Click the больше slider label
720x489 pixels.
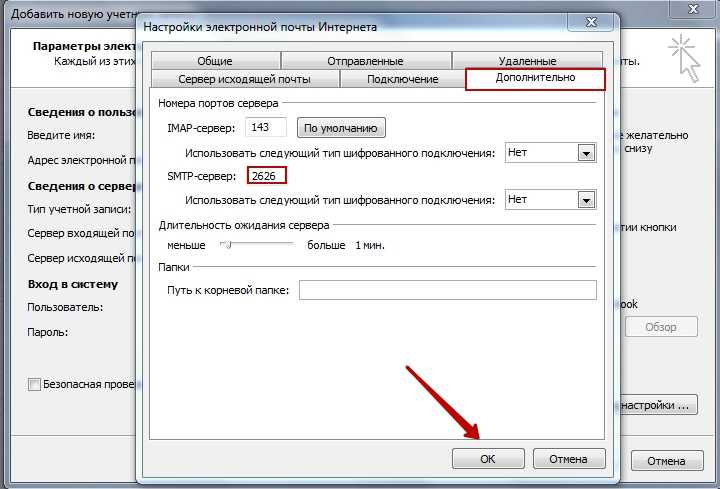pyautogui.click(x=326, y=245)
